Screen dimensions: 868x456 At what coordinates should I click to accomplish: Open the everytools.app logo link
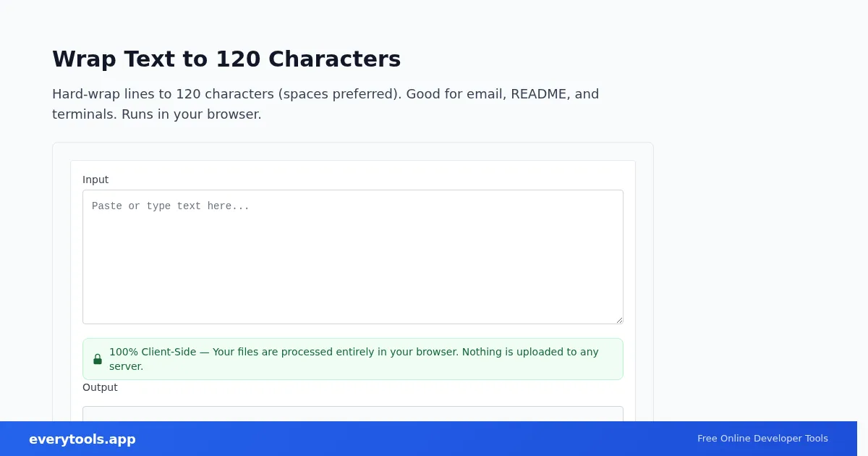(x=82, y=439)
